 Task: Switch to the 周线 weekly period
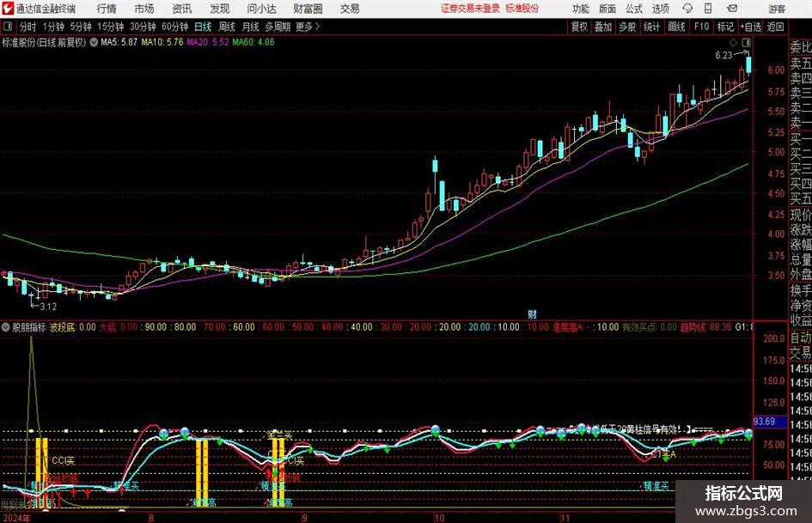click(226, 27)
